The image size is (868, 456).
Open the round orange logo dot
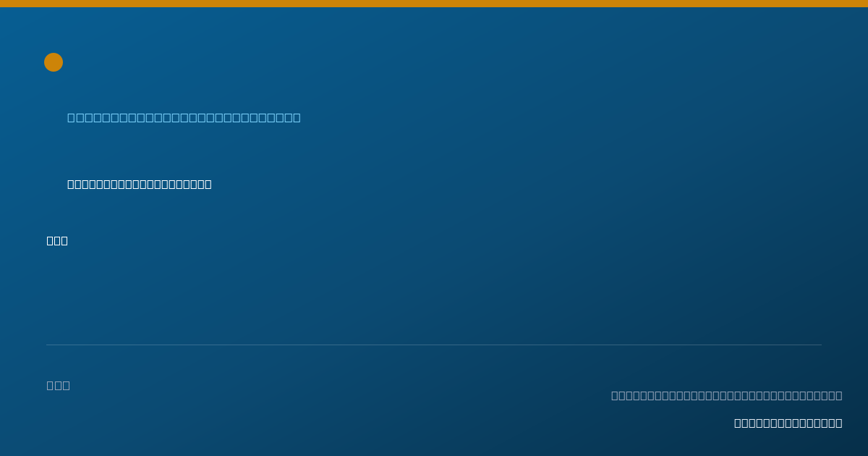coord(54,62)
